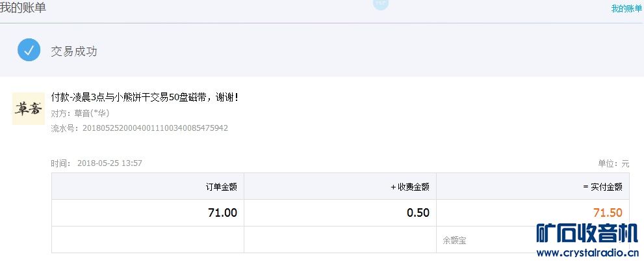Click the 71.00 order amount value

coord(222,213)
